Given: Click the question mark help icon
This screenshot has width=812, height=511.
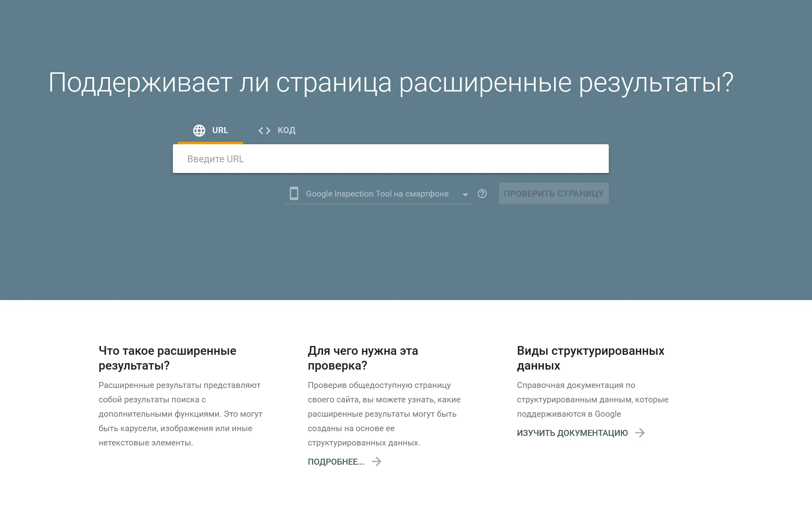Looking at the screenshot, I should (x=482, y=193).
